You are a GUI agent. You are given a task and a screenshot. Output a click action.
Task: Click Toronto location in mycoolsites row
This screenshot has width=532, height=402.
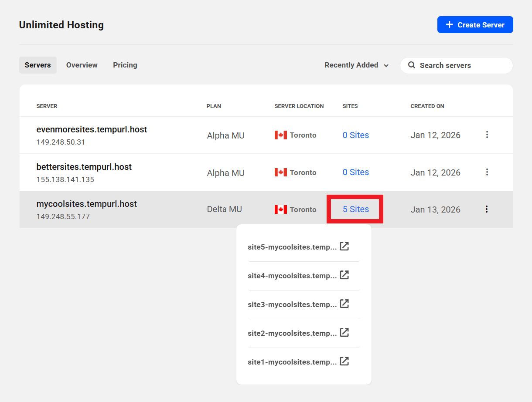point(303,209)
